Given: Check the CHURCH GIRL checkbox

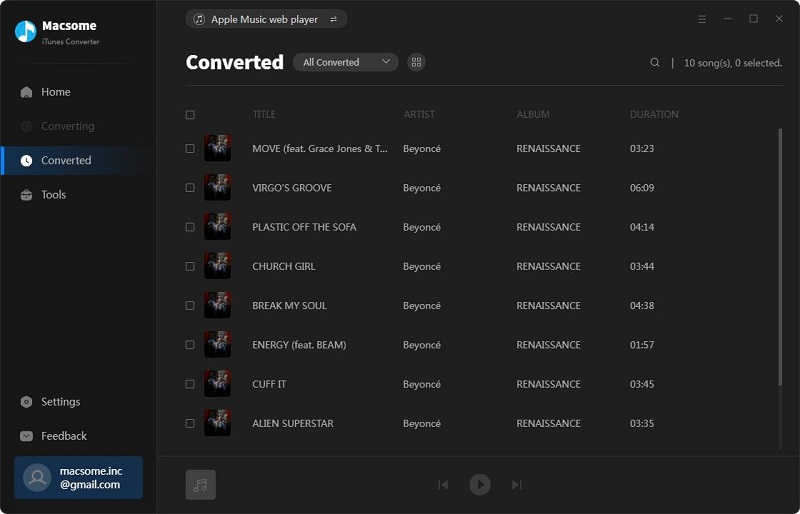Looking at the screenshot, I should [190, 266].
